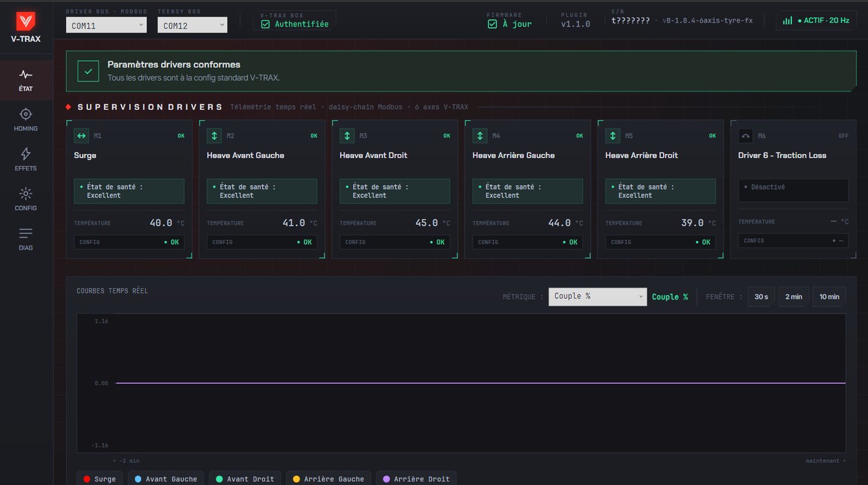Click the M6 OFF status label
The height and width of the screenshot is (485, 868).
(x=843, y=135)
